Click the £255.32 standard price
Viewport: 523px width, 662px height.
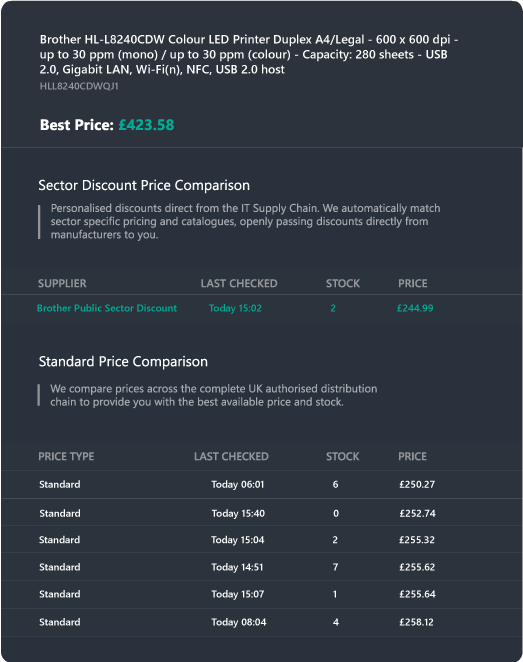(417, 540)
